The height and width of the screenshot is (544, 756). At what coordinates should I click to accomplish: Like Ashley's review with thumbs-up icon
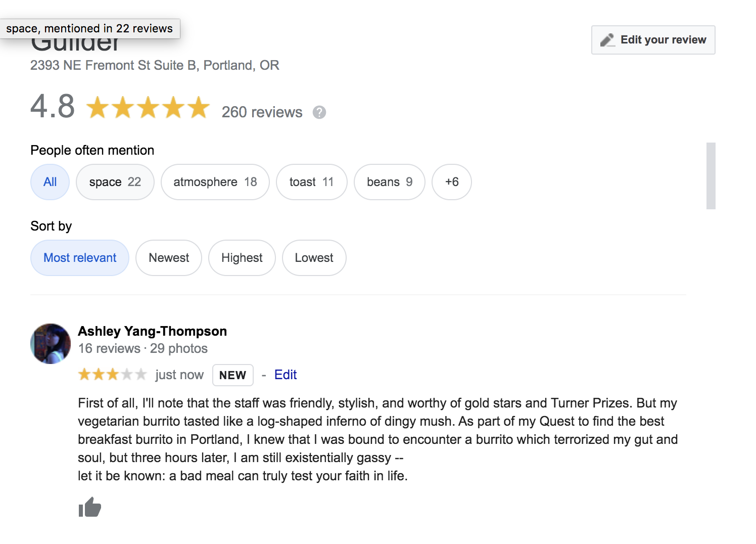click(90, 507)
